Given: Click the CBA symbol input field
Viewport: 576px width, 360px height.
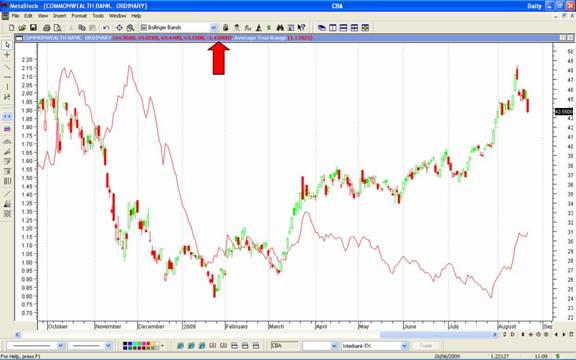Looking at the screenshot, I should point(285,346).
